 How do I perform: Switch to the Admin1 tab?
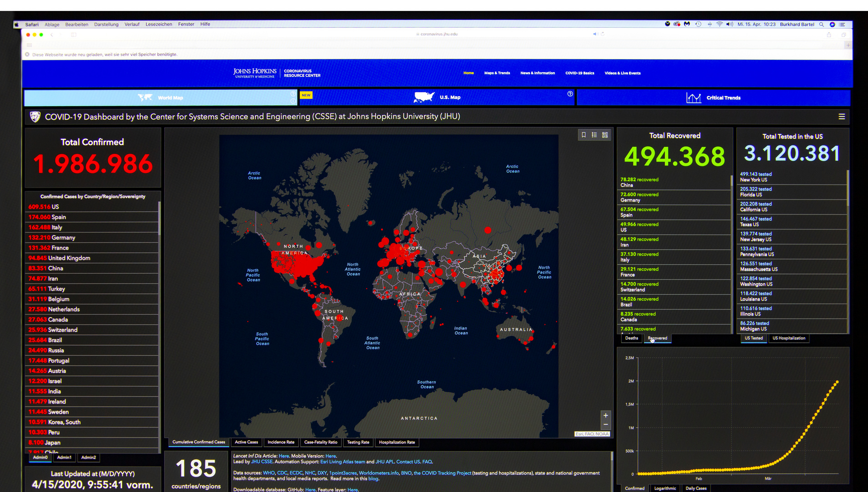tap(64, 457)
